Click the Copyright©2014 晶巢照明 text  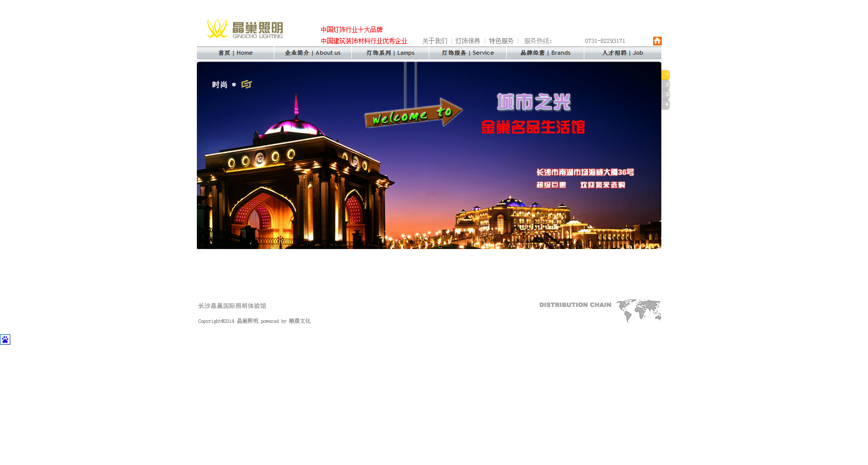[x=228, y=321]
